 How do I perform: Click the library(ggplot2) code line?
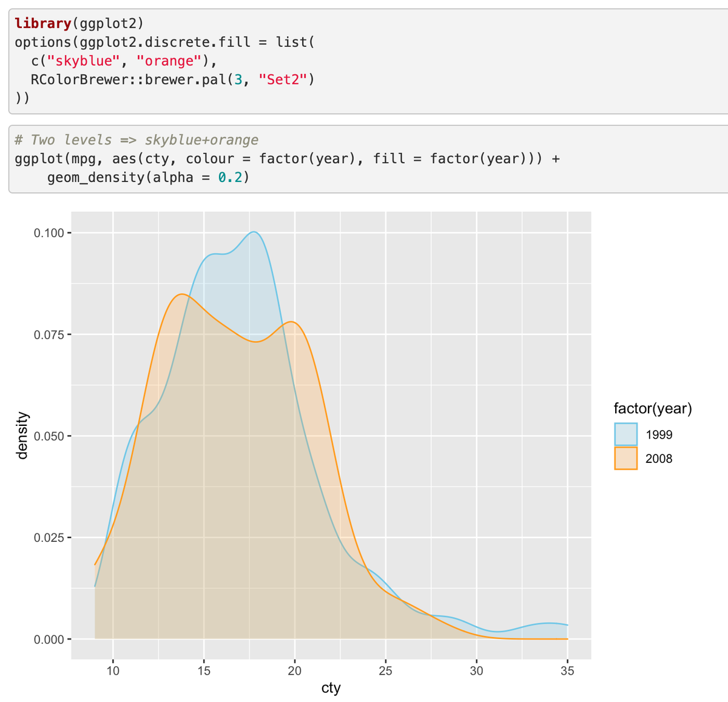[x=79, y=24]
